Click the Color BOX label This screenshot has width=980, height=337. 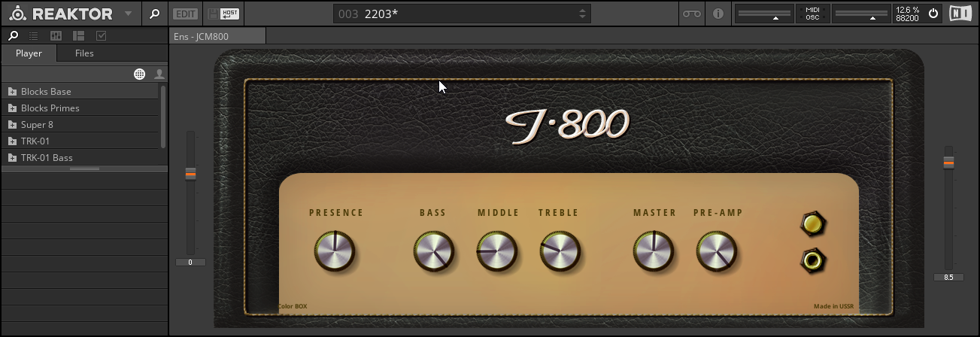click(293, 306)
